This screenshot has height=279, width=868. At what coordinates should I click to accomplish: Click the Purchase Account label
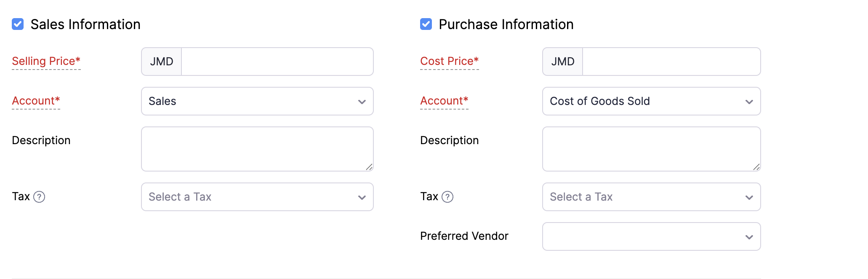pos(444,101)
